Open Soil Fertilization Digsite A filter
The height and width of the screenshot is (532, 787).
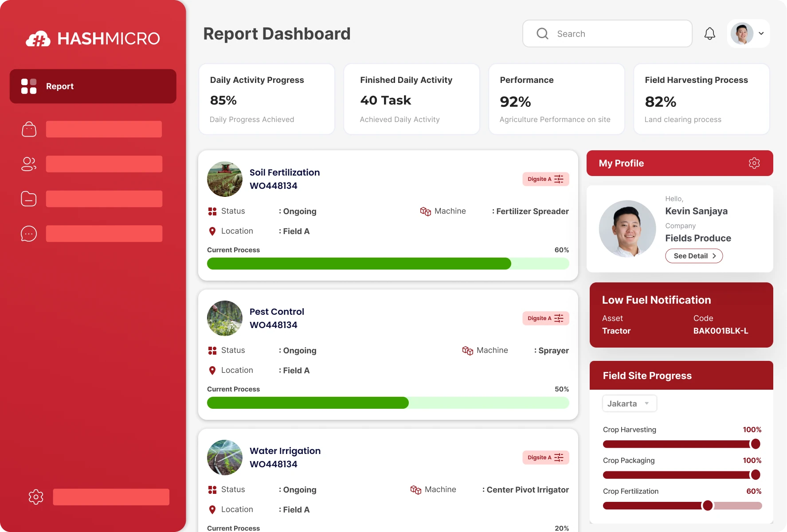(x=545, y=179)
